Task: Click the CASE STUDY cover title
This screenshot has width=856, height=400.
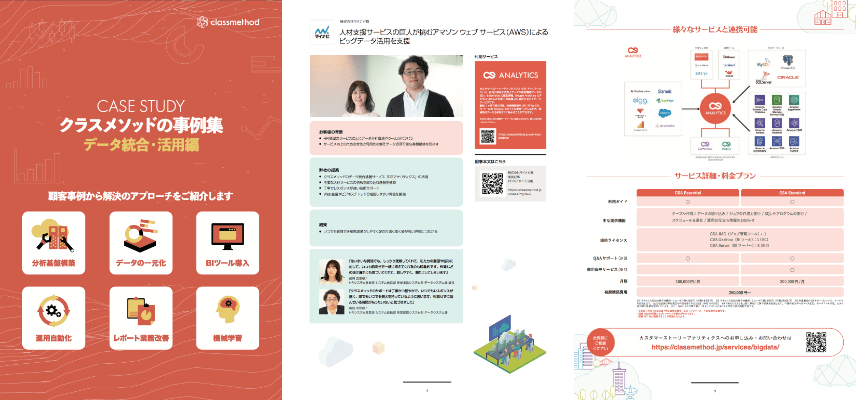Action: pyautogui.click(x=141, y=107)
